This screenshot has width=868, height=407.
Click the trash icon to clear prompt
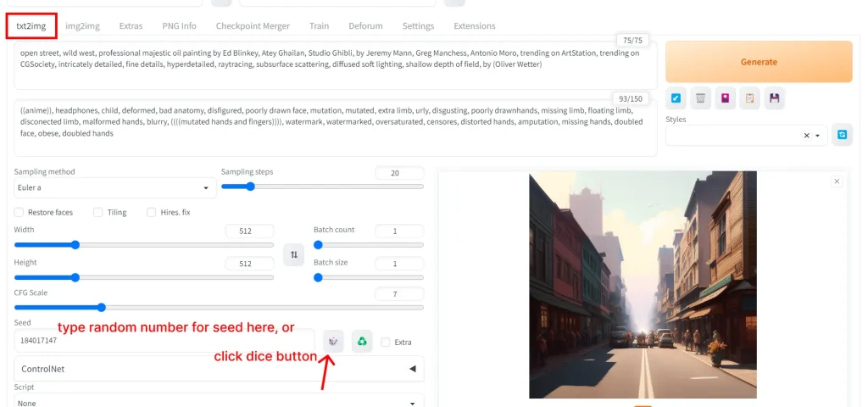click(700, 98)
